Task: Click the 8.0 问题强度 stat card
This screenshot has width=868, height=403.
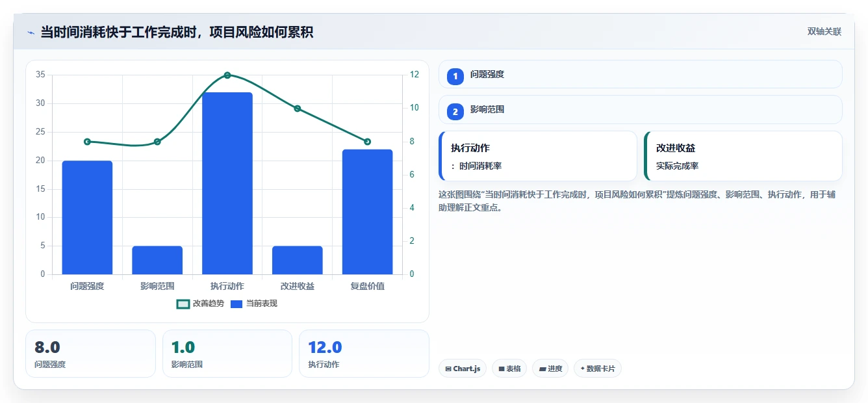Action: [90, 354]
